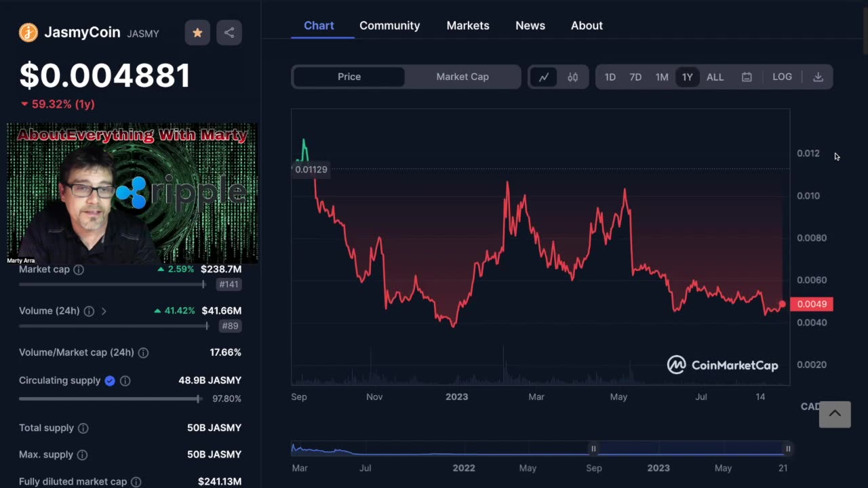The image size is (868, 488).
Task: Select the 1M time range
Action: [662, 77]
